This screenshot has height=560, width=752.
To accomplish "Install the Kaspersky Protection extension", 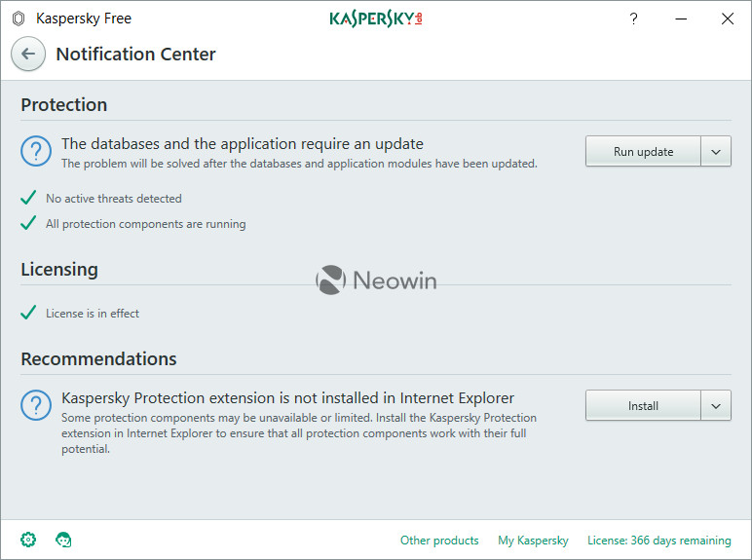I will (643, 405).
